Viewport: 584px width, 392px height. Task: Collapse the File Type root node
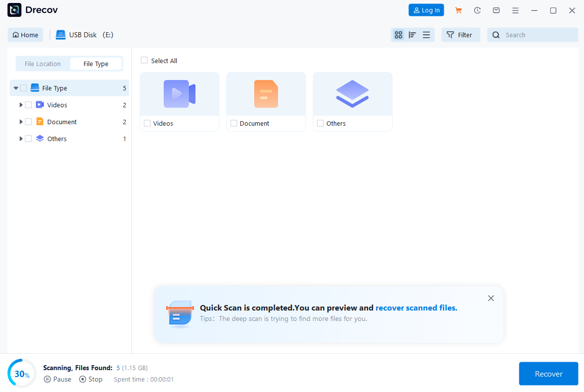click(16, 88)
